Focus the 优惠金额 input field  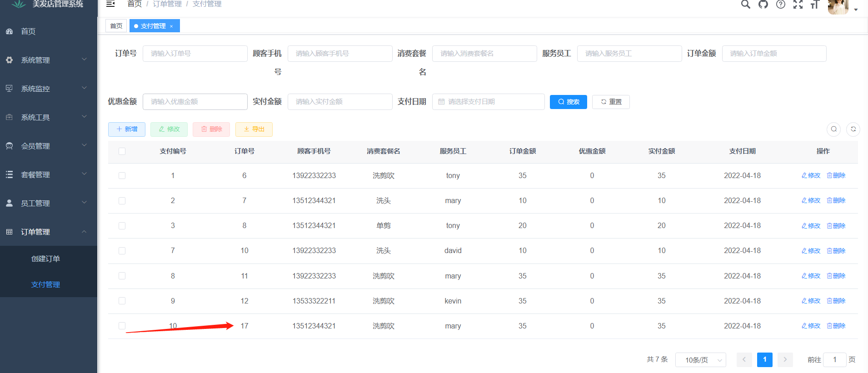pos(195,102)
